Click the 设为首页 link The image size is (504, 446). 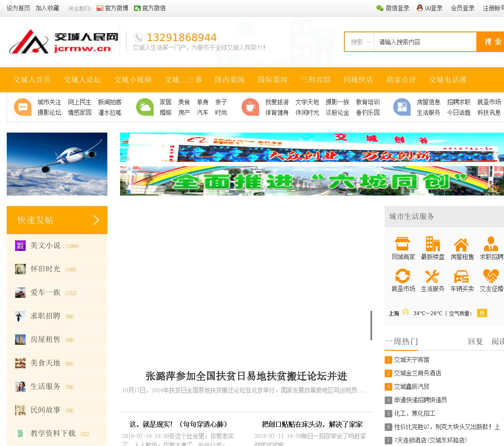[18, 8]
